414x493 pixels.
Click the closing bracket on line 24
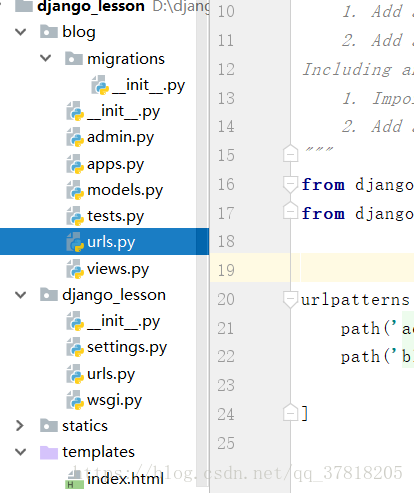point(304,414)
